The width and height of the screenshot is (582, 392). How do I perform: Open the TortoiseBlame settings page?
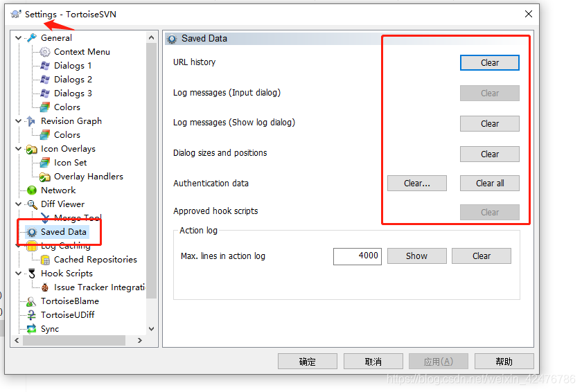[70, 301]
